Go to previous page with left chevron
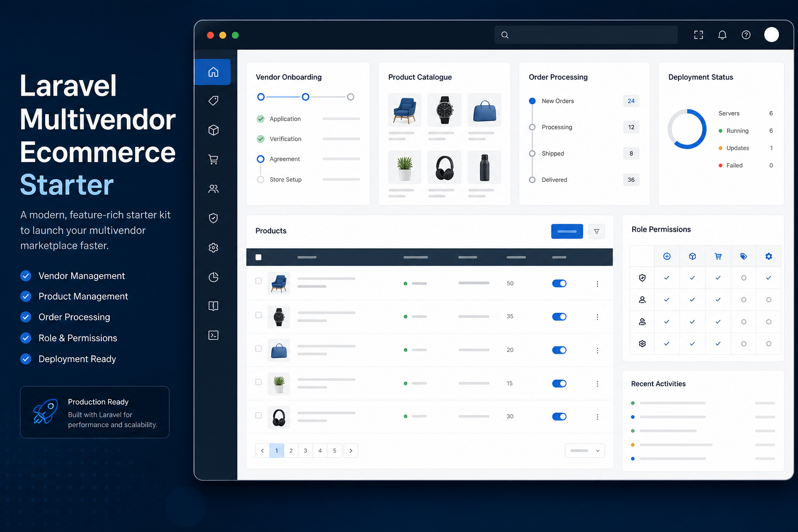798x532 pixels. (x=262, y=450)
